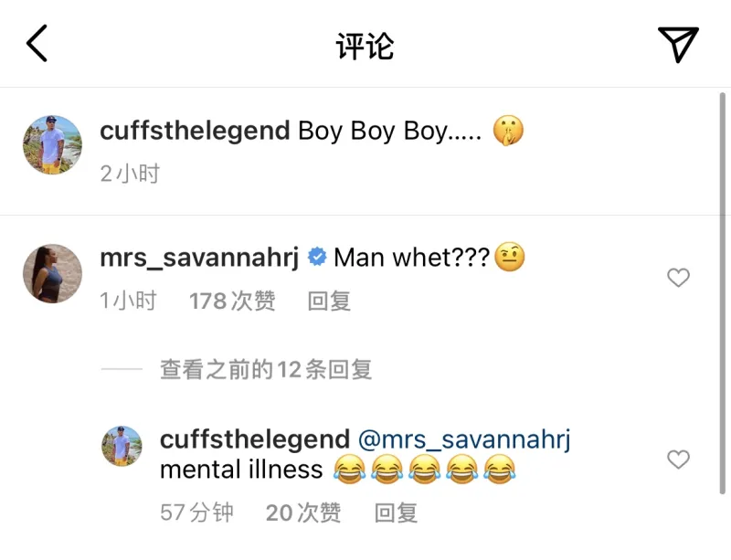Reply to mrs_savannahrj via 回复
Screen dimensions: 731x560
tap(329, 301)
